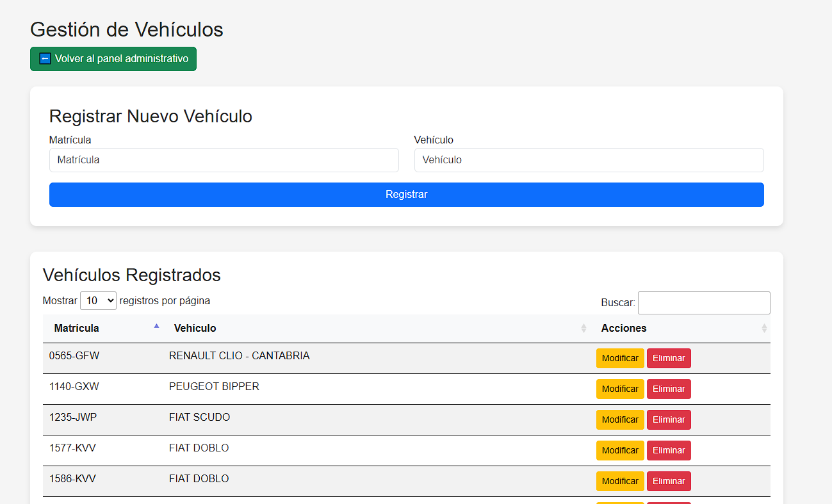Sort table by Matrícula column arrow
Screen dimensions: 832x504
pos(156,327)
